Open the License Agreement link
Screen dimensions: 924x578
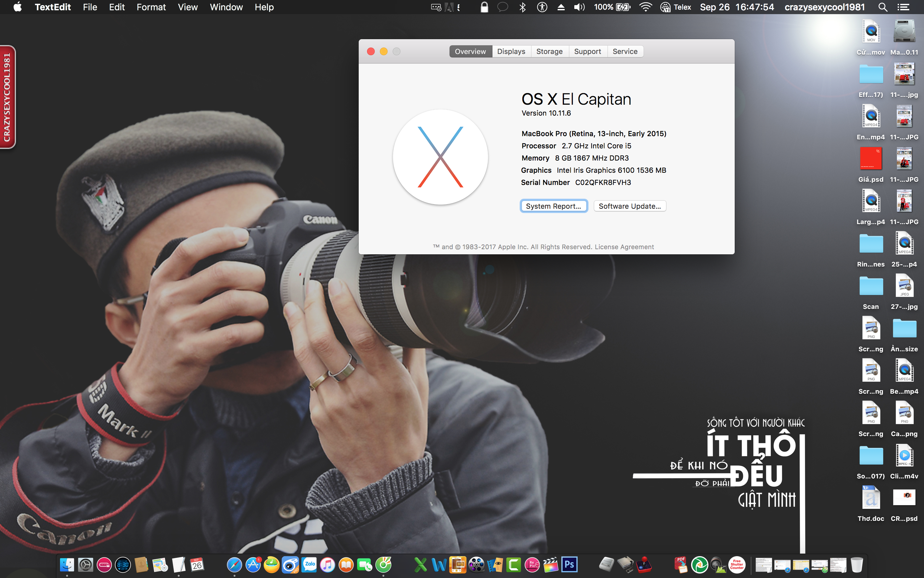click(x=624, y=247)
